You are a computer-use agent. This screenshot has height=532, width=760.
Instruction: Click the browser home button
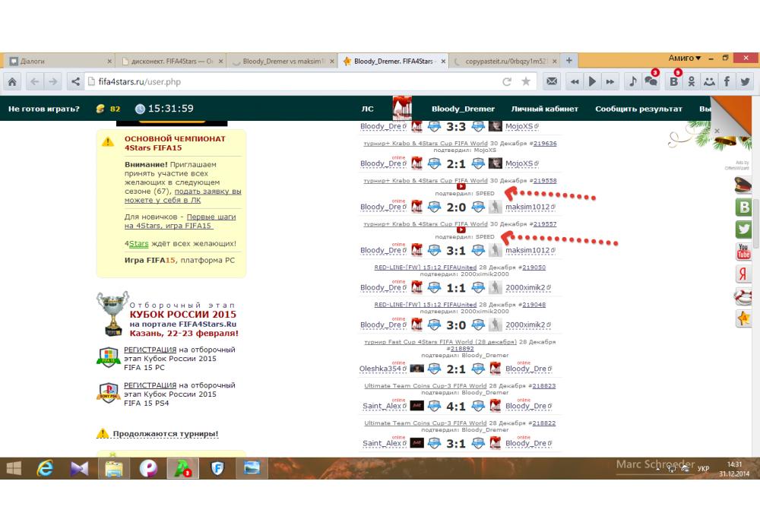coord(13,81)
